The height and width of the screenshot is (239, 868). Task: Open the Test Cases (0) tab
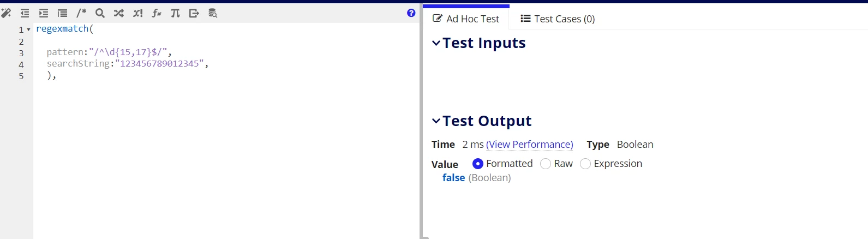(x=558, y=19)
